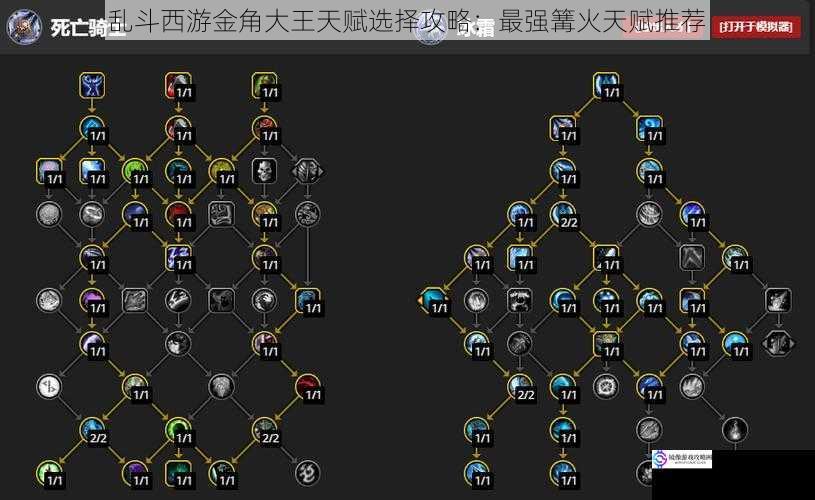Select the grey-green 2/2 talent in class tree
The image size is (815, 500).
[x=264, y=430]
